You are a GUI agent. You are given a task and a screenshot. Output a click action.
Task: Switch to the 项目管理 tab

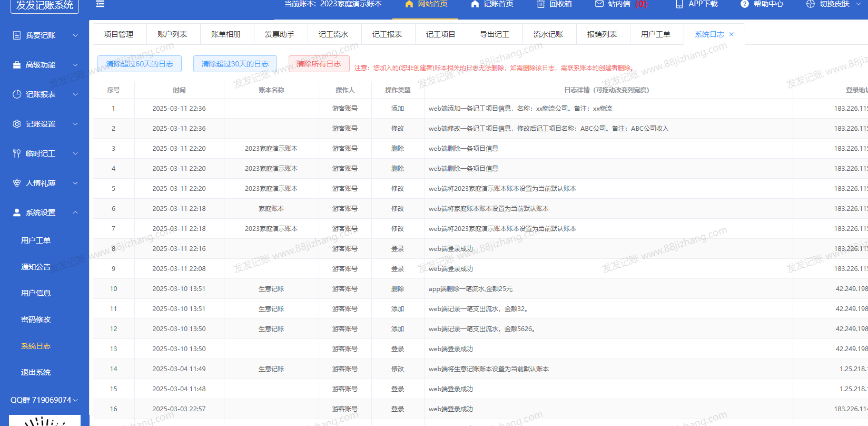(119, 34)
